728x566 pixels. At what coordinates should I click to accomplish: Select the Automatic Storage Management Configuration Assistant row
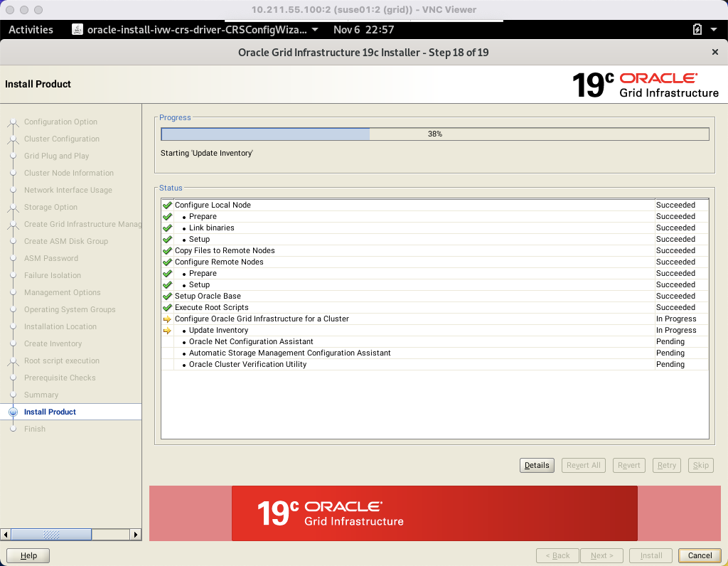point(434,353)
